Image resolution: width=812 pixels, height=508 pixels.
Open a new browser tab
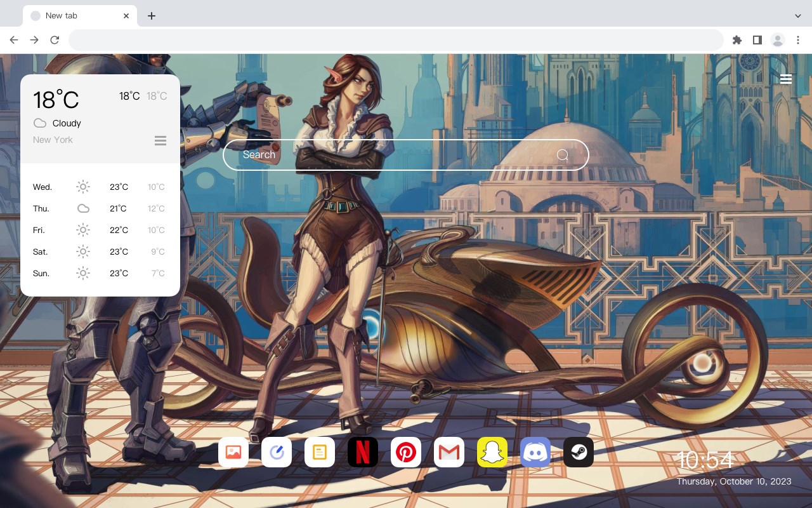(x=151, y=16)
